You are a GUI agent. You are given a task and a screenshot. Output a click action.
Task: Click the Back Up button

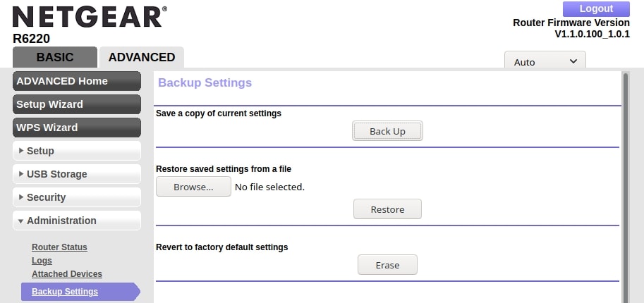coord(387,131)
